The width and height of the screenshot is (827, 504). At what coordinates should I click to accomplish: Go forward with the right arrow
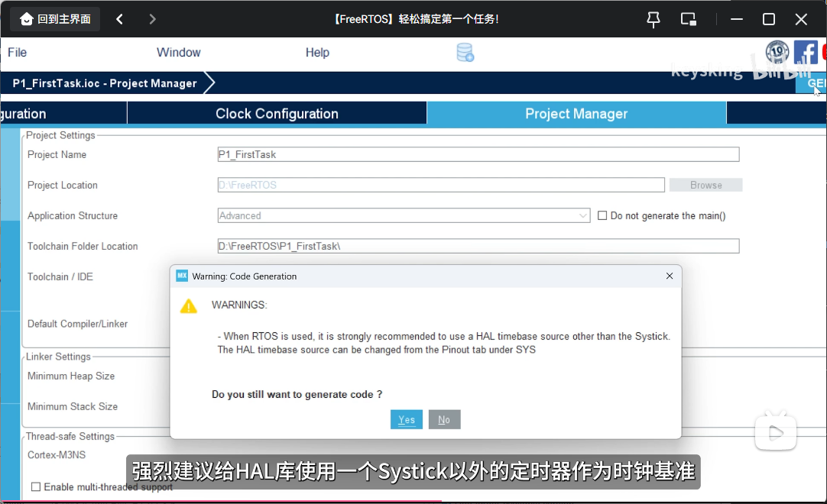tap(152, 20)
